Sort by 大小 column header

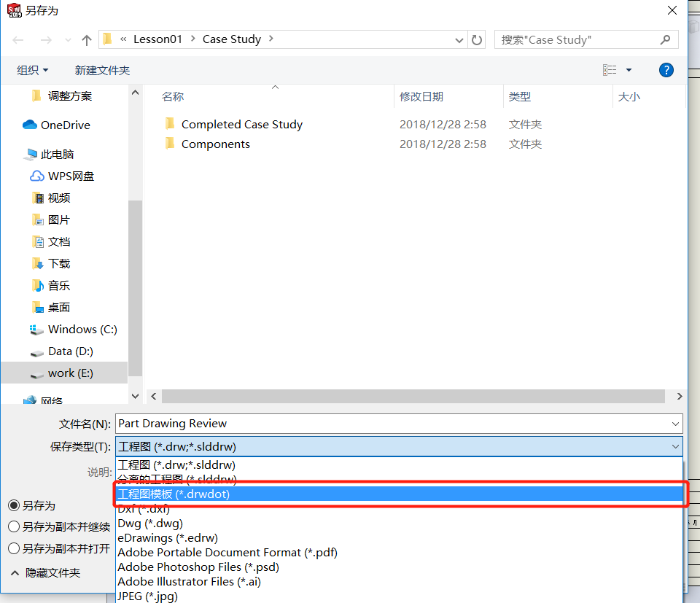[629, 97]
